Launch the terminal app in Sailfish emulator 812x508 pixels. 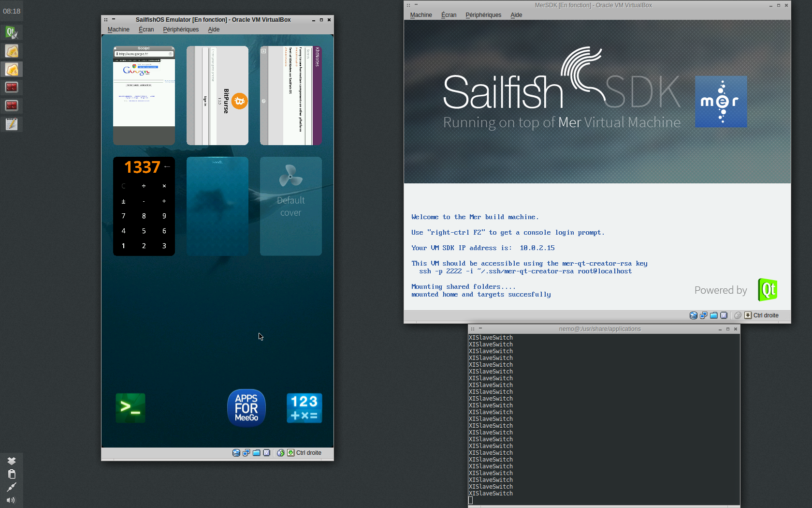[x=130, y=408]
